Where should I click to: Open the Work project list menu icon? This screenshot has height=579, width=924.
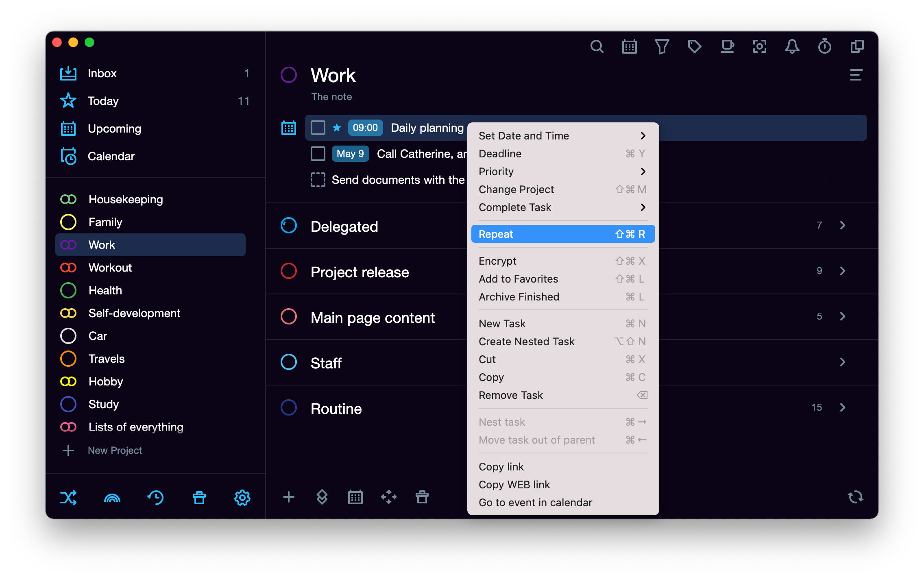tap(856, 75)
